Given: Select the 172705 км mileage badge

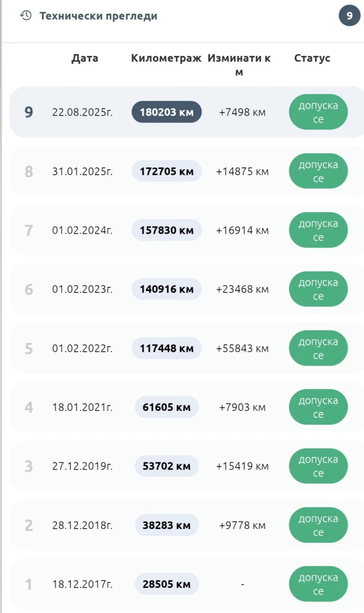Looking at the screenshot, I should 166,171.
